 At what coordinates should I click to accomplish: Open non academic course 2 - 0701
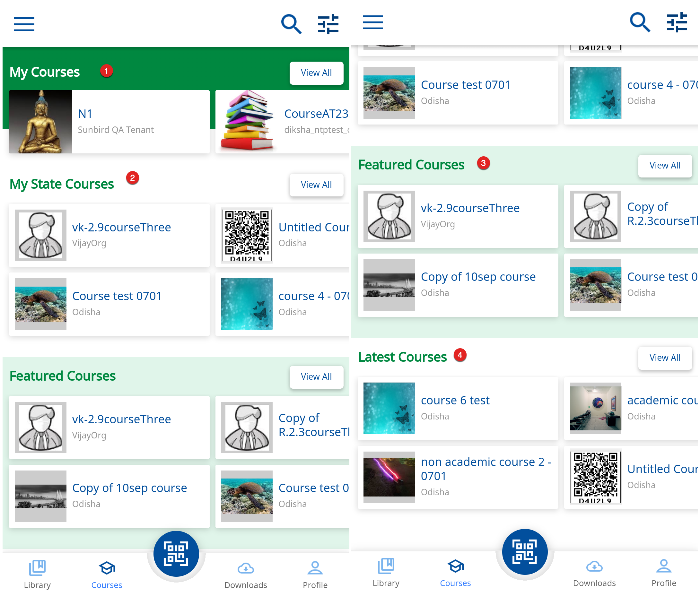(458, 477)
